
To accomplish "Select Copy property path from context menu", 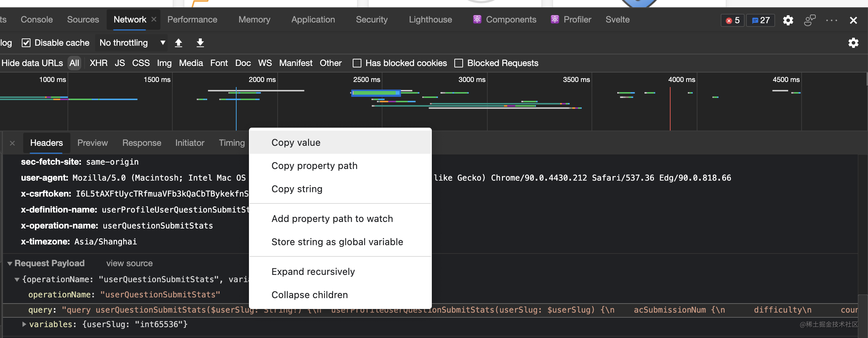I will tap(314, 166).
